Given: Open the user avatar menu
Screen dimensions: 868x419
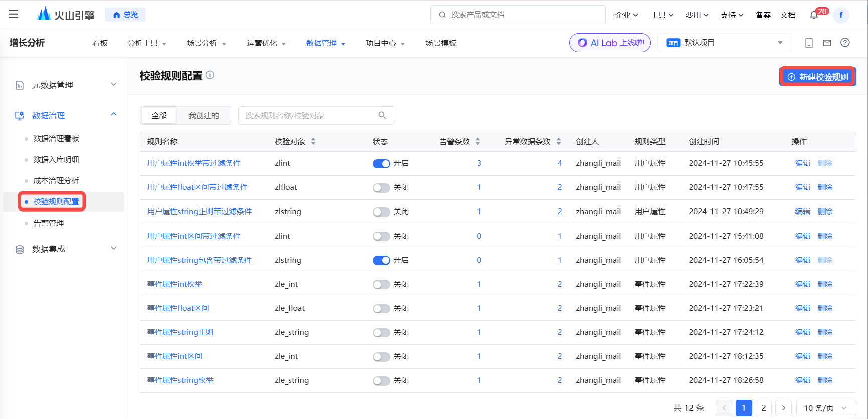Looking at the screenshot, I should coord(841,15).
